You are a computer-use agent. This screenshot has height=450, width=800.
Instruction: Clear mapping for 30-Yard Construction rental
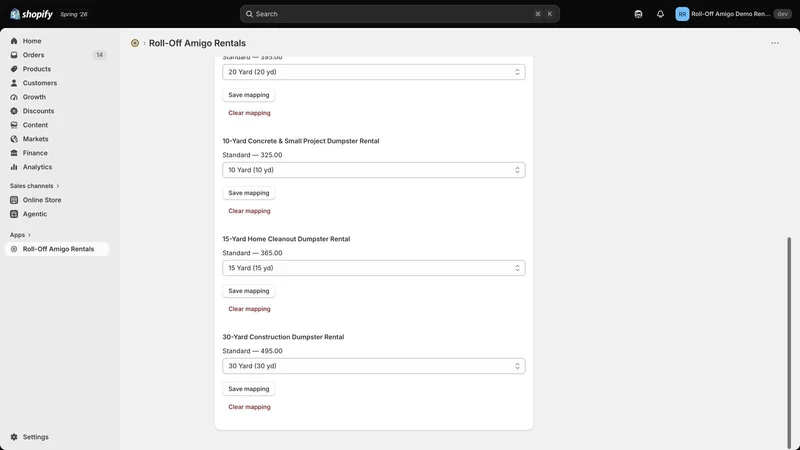coord(249,407)
